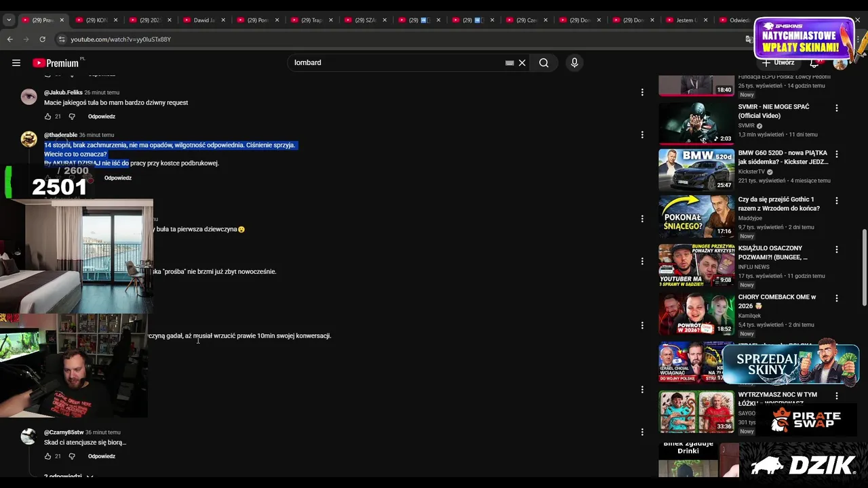Click the comment text 'Skad ci atencjusze się biorą'

coord(85,443)
